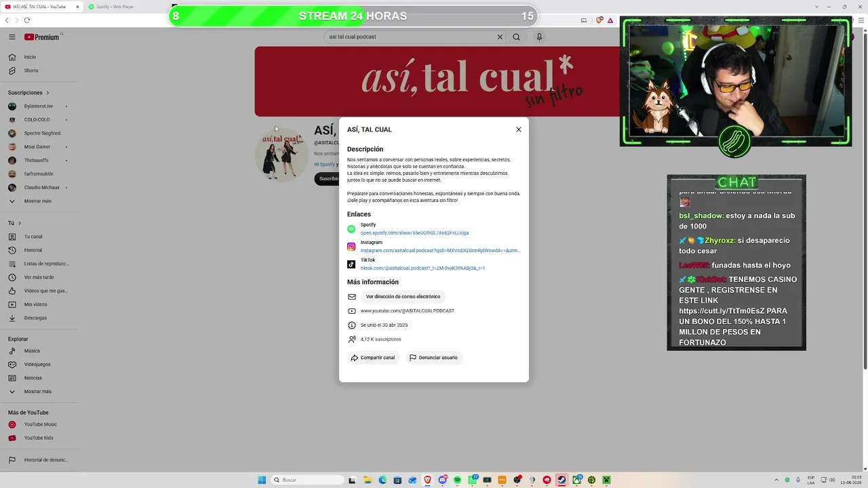Viewport: 868px width, 488px height.
Task: Open Historial de denuncias in the sidebar
Action: pyautogui.click(x=39, y=460)
